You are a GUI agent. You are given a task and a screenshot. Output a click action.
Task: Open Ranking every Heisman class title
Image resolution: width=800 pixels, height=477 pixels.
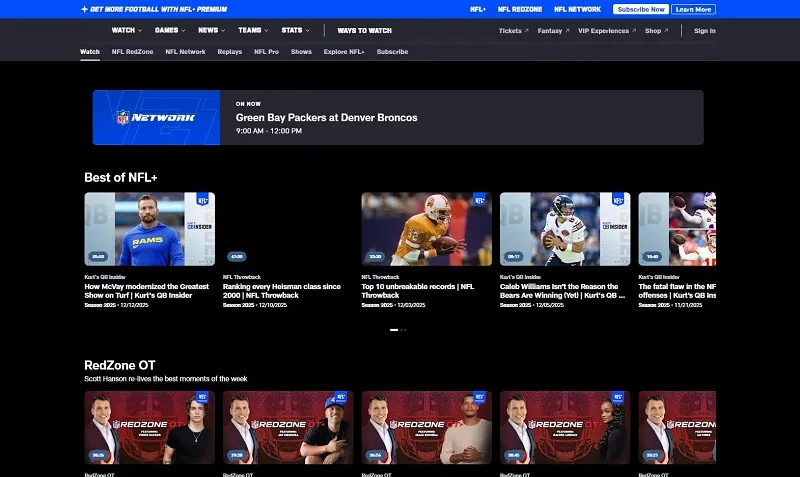[x=282, y=291]
